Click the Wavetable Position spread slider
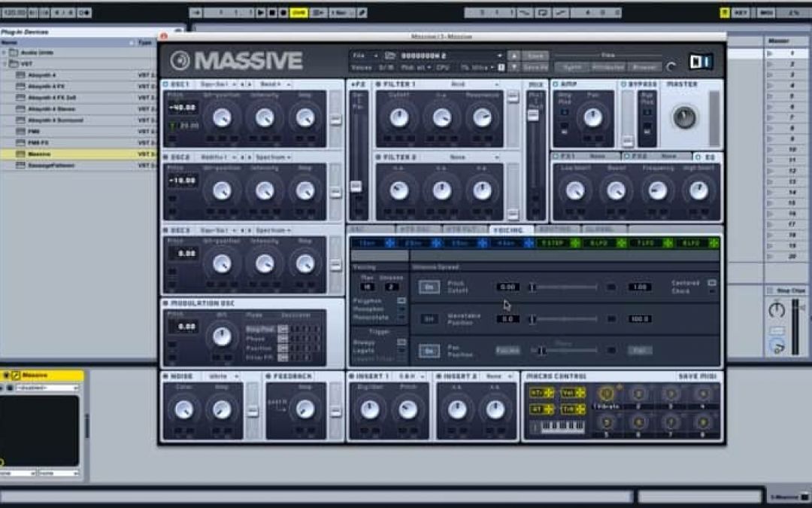812x508 pixels. point(564,319)
